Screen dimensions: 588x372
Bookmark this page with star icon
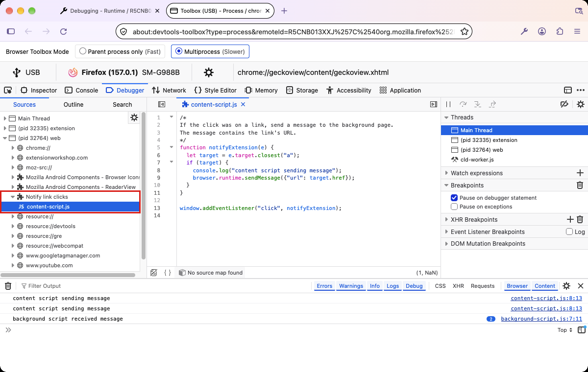pyautogui.click(x=465, y=31)
